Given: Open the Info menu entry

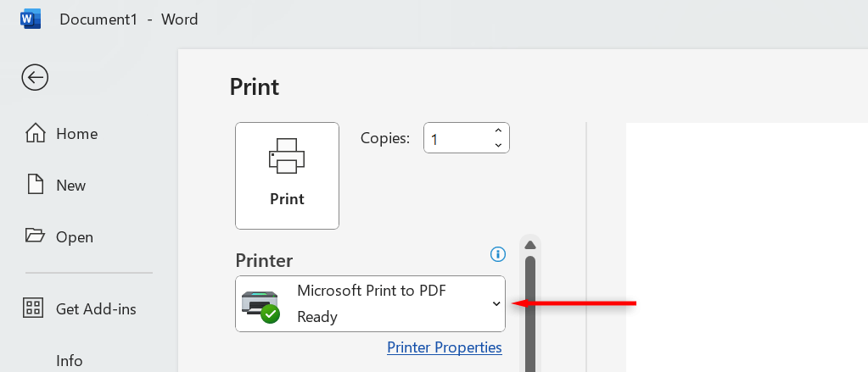Looking at the screenshot, I should tap(70, 360).
